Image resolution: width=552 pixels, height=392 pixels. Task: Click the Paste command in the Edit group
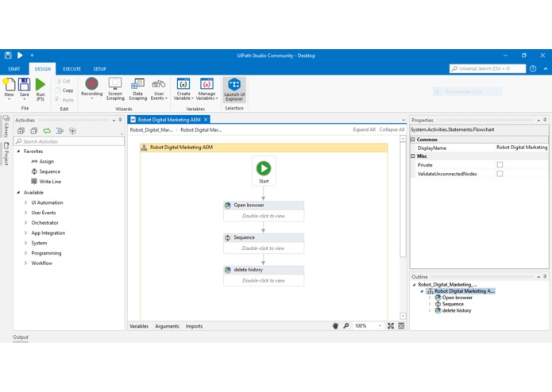click(64, 100)
